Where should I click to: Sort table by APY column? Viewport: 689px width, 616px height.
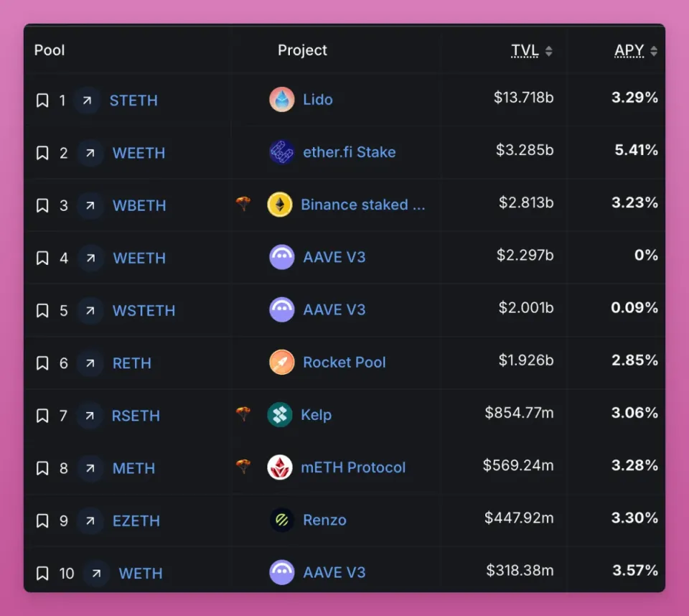[636, 50]
